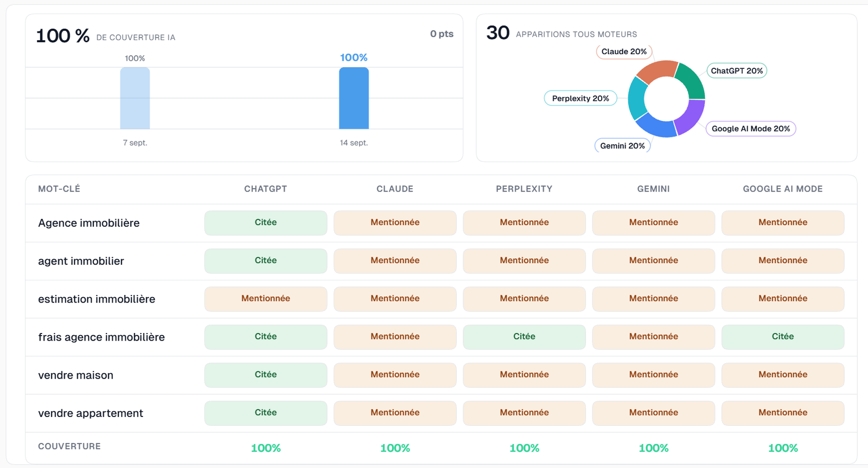Select the keyword "frais agence immobilière"
This screenshot has height=468, width=868.
click(101, 337)
